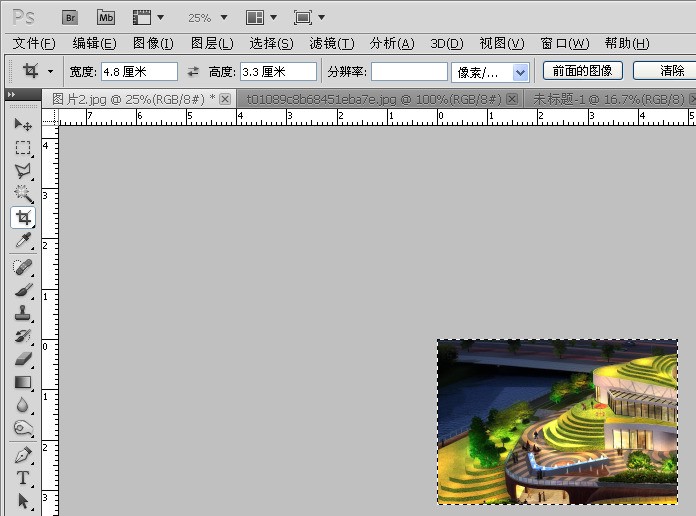Click the 前面的图像 button
696x516 pixels.
click(582, 71)
